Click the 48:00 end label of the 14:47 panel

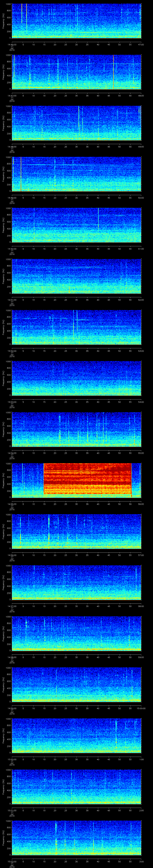[x=141, y=96]
